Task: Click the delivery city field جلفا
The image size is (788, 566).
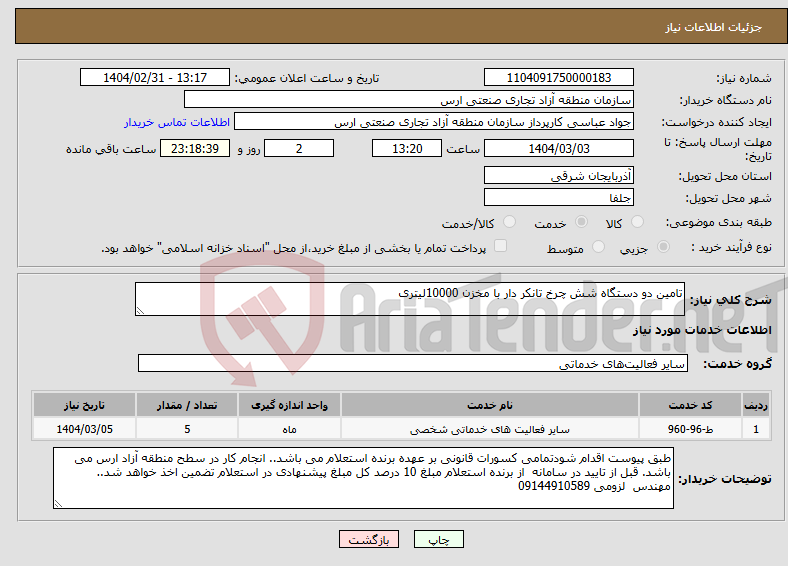Action: 558,197
